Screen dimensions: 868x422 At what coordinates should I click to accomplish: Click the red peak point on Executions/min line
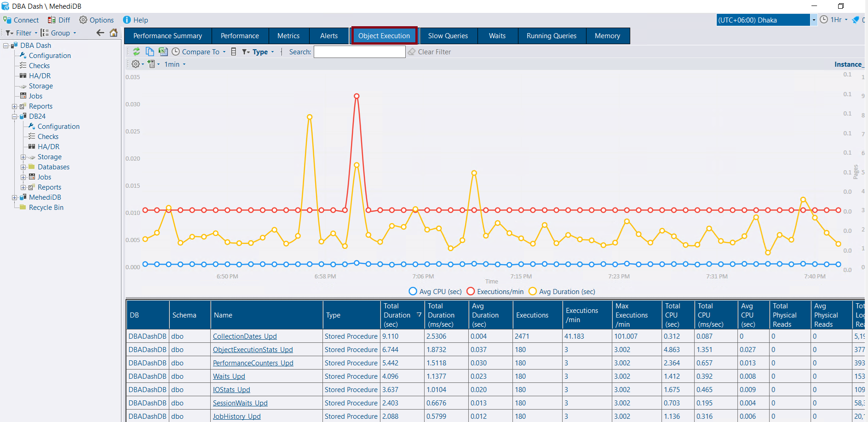pos(356,96)
